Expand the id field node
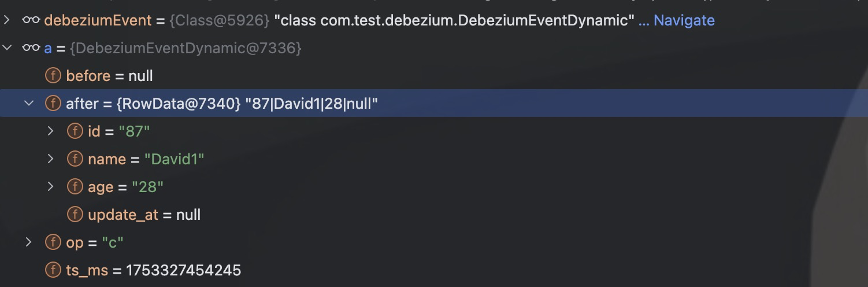 [51, 131]
